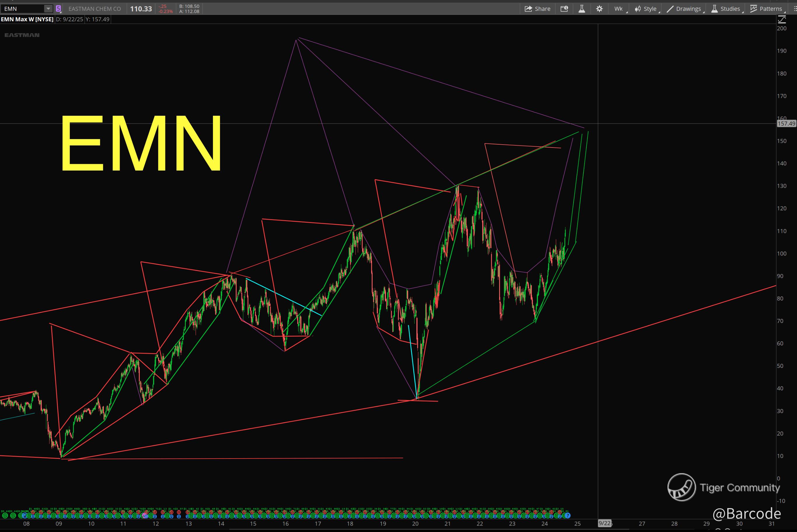797x532 pixels.
Task: Open chart settings via the gear icon
Action: 600,9
